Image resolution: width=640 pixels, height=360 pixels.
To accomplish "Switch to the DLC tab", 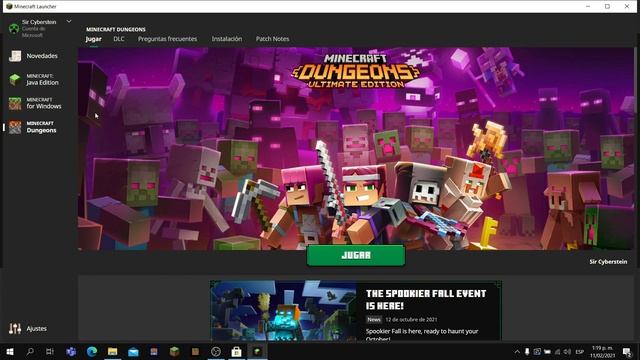I will pyautogui.click(x=119, y=39).
